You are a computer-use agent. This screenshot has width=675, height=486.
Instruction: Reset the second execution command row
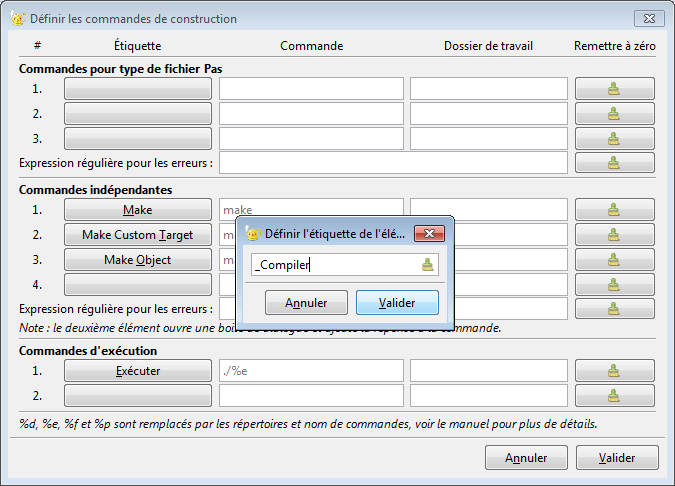click(x=614, y=395)
